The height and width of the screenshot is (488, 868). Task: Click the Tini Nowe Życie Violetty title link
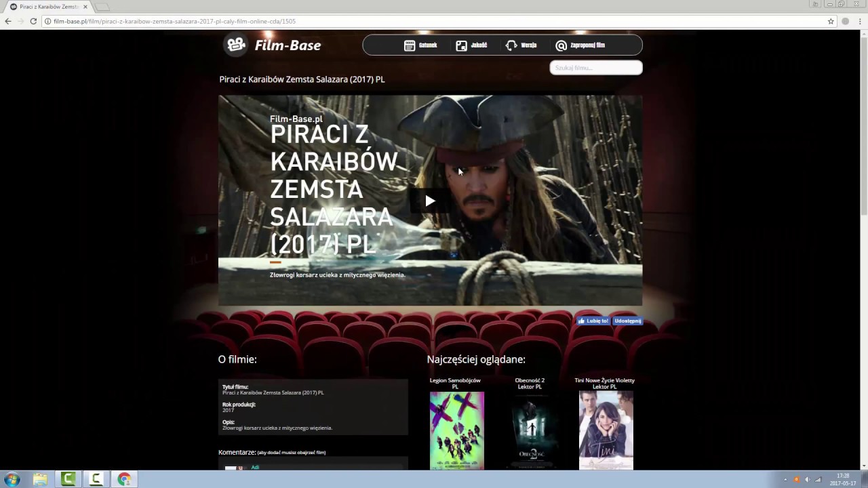[x=604, y=384]
